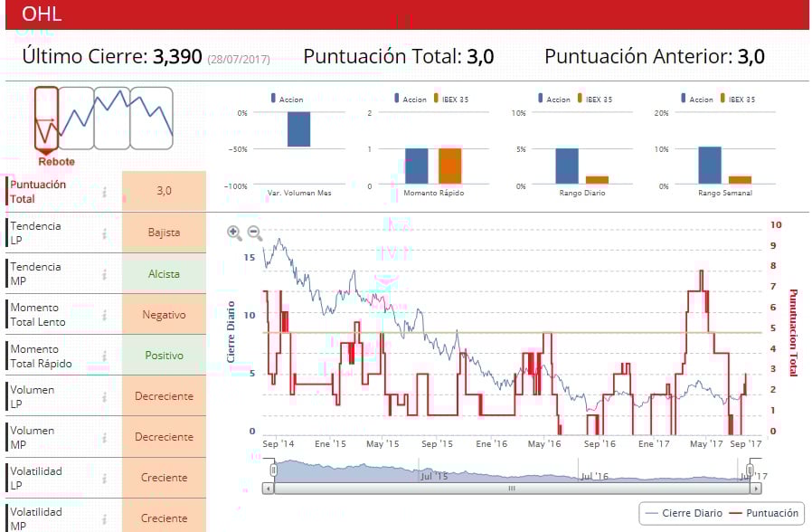
Task: Click the Puntuación Anterior: 3,0 heading
Action: [654, 56]
